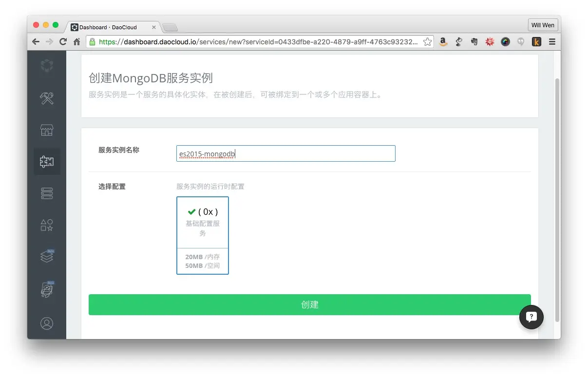Click the Will Wen profile button
This screenshot has height=378, width=588.
click(x=543, y=25)
